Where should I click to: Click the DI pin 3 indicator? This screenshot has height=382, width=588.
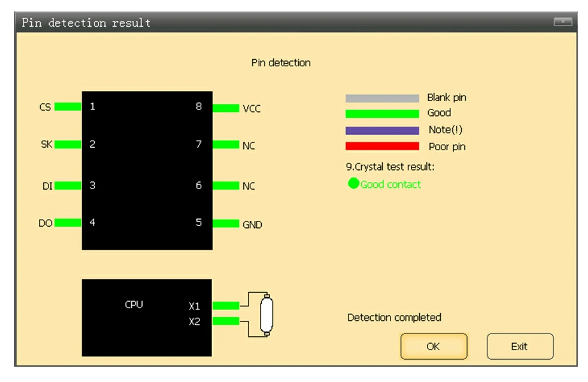68,185
